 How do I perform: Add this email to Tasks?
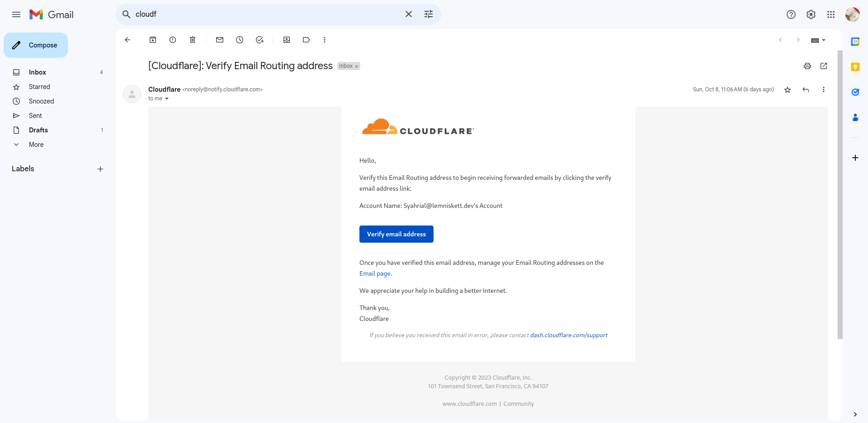coord(259,40)
